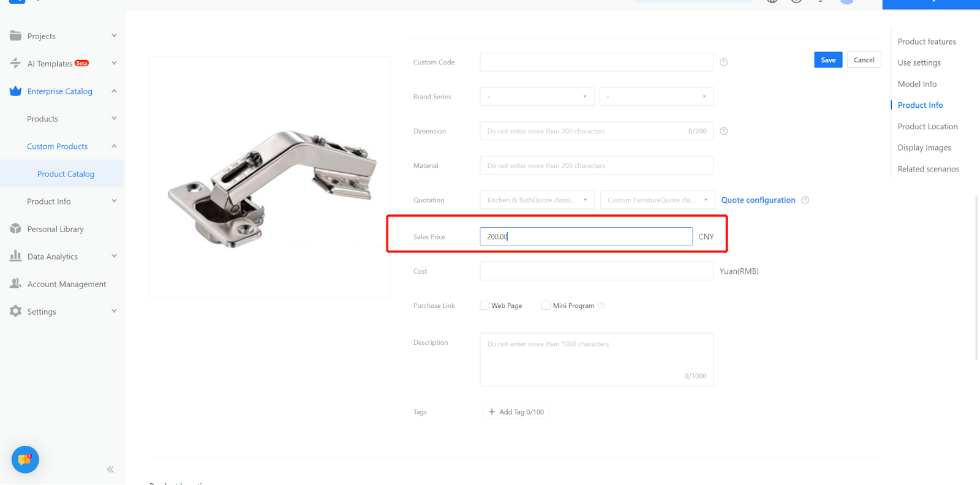Click the Add Tag button

click(516, 412)
